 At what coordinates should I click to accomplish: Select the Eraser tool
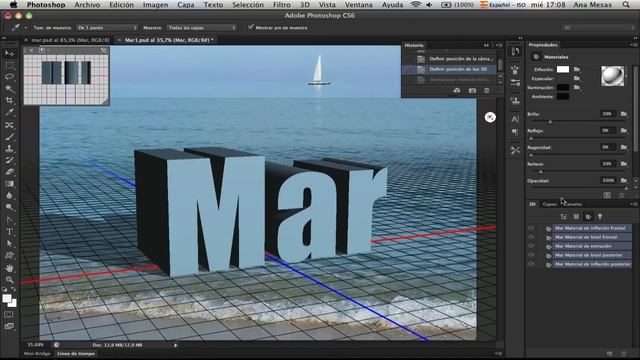9,172
